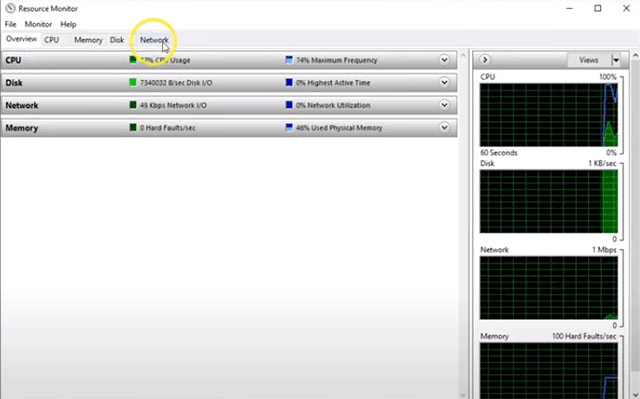The height and width of the screenshot is (399, 640).
Task: Switch to the Overview tab
Action: (x=21, y=39)
